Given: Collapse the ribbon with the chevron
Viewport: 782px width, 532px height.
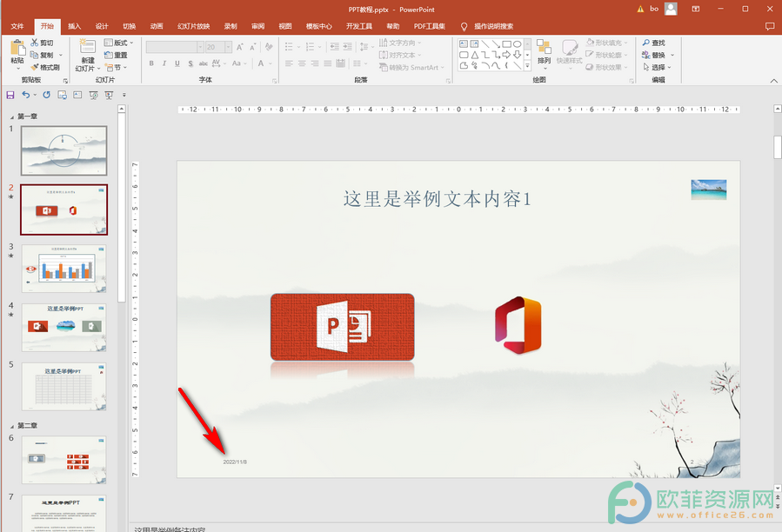Looking at the screenshot, I should 773,80.
